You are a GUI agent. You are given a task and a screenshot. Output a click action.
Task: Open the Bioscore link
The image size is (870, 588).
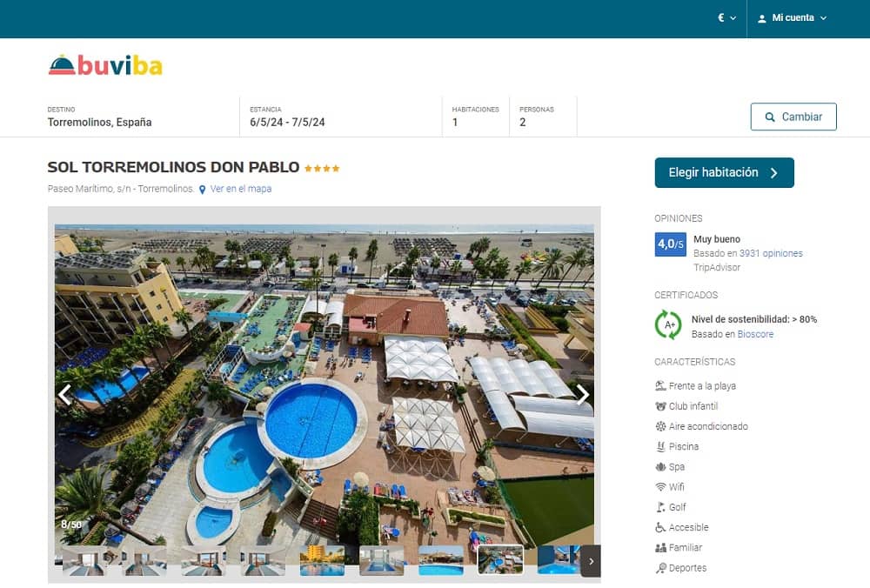coord(755,334)
